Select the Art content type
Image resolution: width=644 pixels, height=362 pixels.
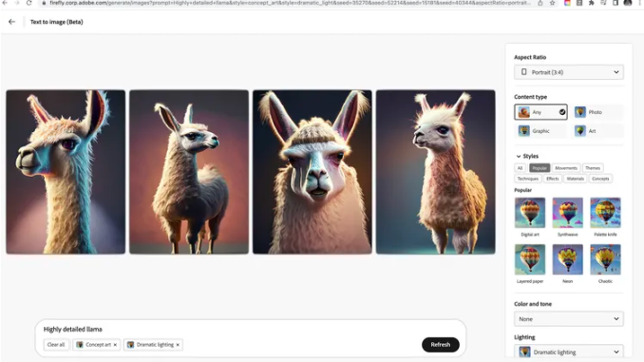click(598, 131)
